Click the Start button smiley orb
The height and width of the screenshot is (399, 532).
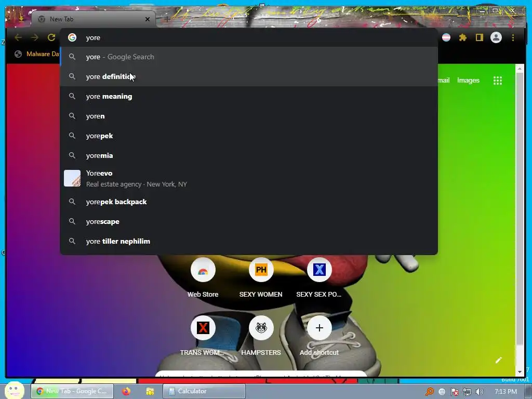pyautogui.click(x=14, y=390)
